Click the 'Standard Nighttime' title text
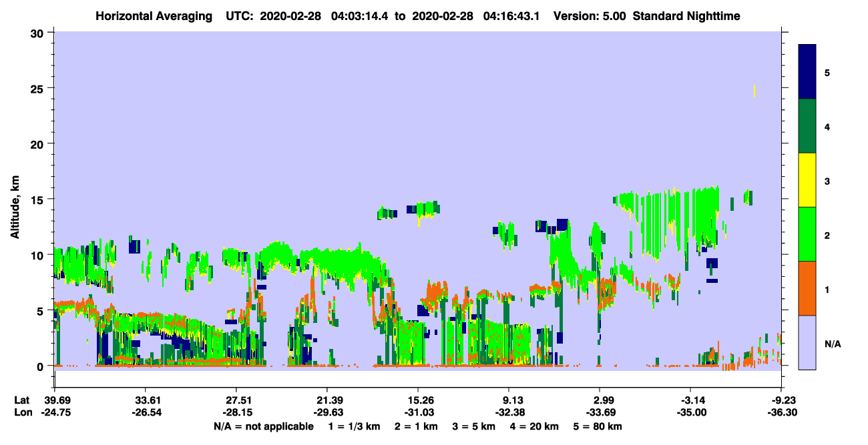868x445 pixels. [686, 15]
